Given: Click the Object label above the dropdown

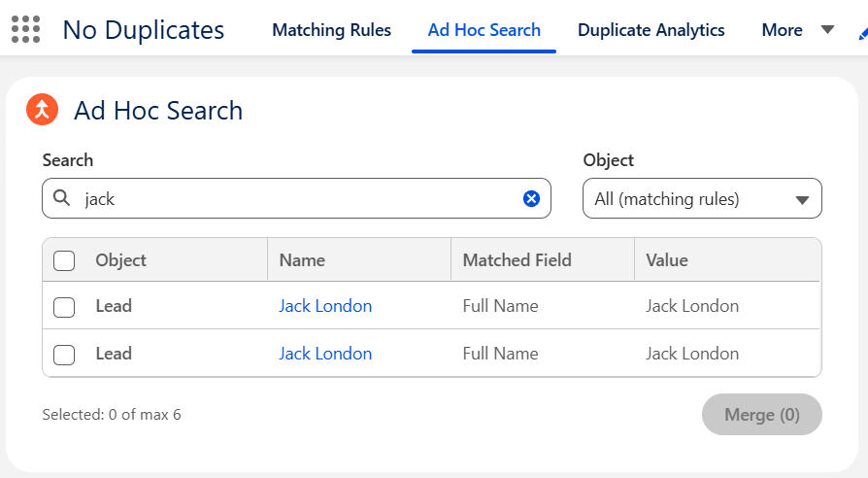Looking at the screenshot, I should 609,160.
